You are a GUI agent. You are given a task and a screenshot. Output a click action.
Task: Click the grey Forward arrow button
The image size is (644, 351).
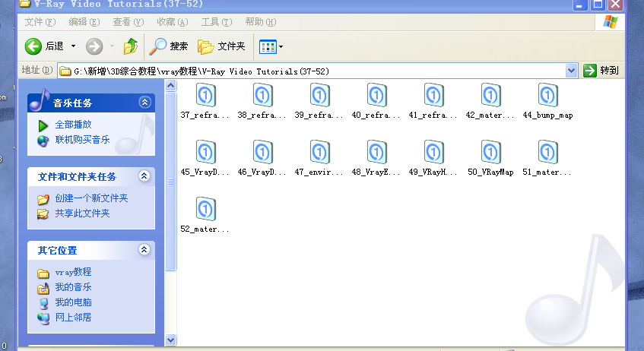pyautogui.click(x=94, y=46)
